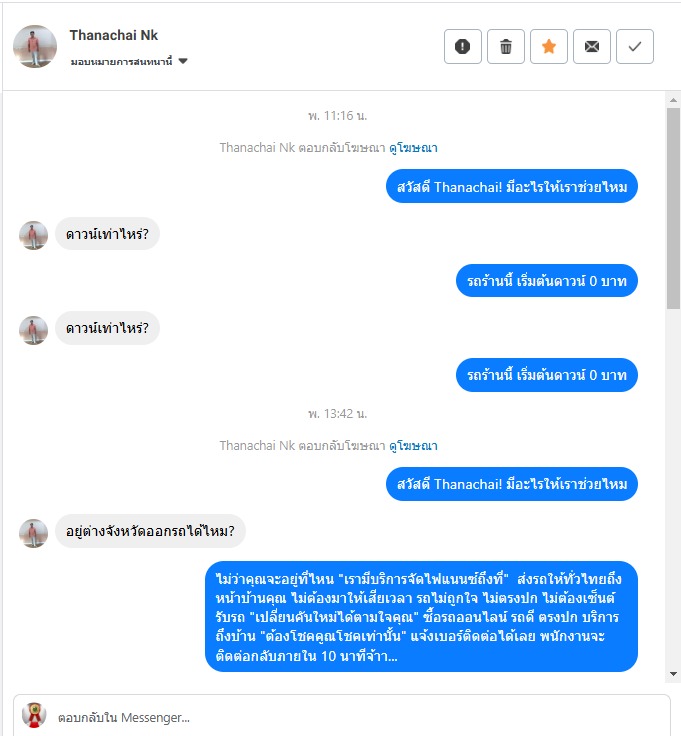
Task: Click the scrollbar down arrow
Action: click(x=673, y=674)
